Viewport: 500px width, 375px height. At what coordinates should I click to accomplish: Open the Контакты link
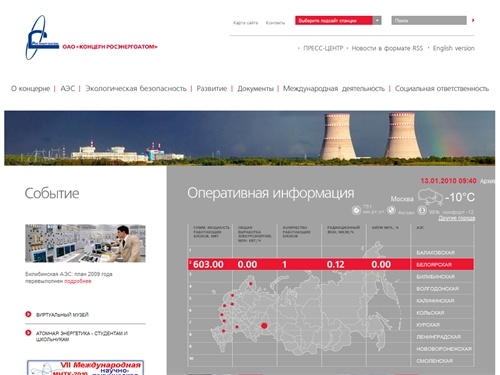(x=275, y=23)
